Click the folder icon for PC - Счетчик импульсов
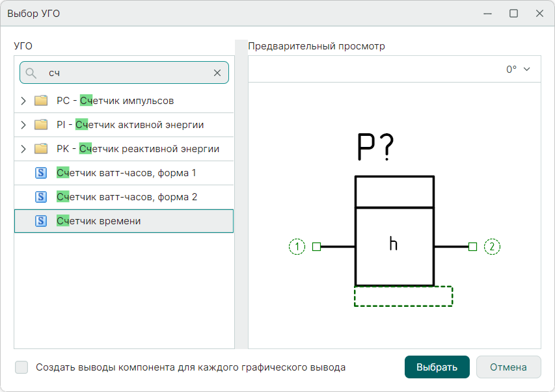555x392 pixels. pos(41,101)
